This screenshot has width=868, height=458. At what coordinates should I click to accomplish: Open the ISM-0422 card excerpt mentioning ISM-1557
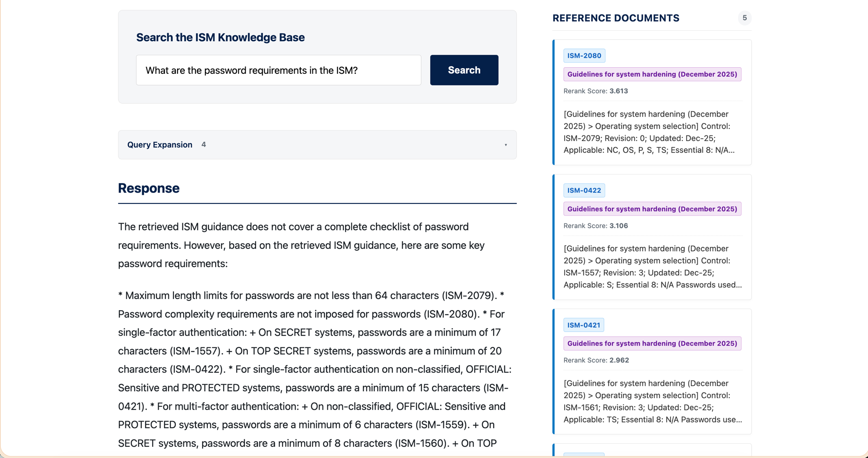(x=653, y=266)
